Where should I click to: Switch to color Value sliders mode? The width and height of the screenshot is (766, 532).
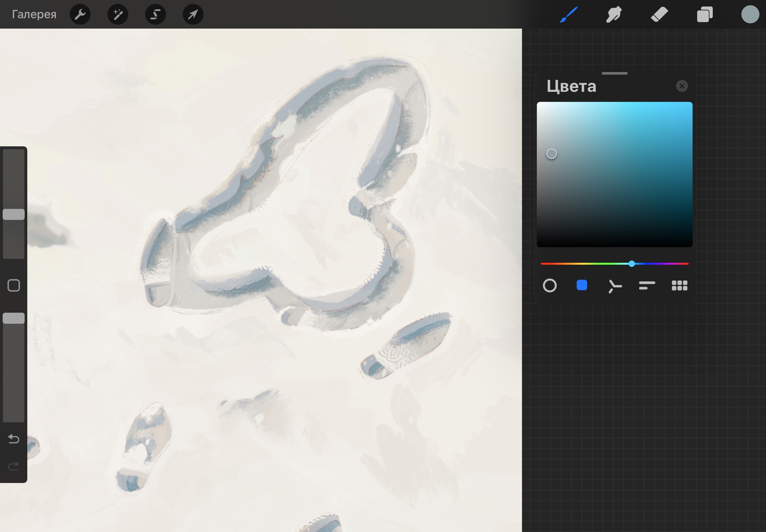tap(647, 286)
